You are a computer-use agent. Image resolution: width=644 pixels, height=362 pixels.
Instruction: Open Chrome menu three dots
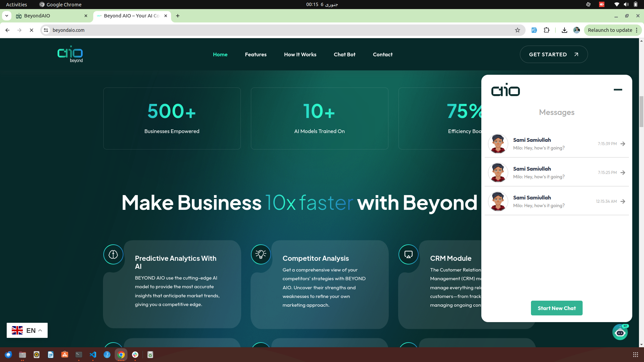point(637,30)
